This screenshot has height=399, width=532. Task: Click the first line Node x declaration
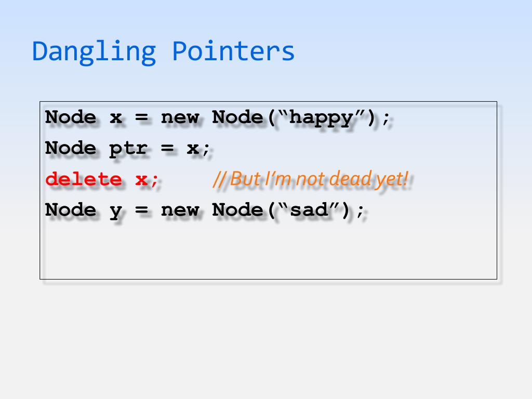(x=217, y=118)
